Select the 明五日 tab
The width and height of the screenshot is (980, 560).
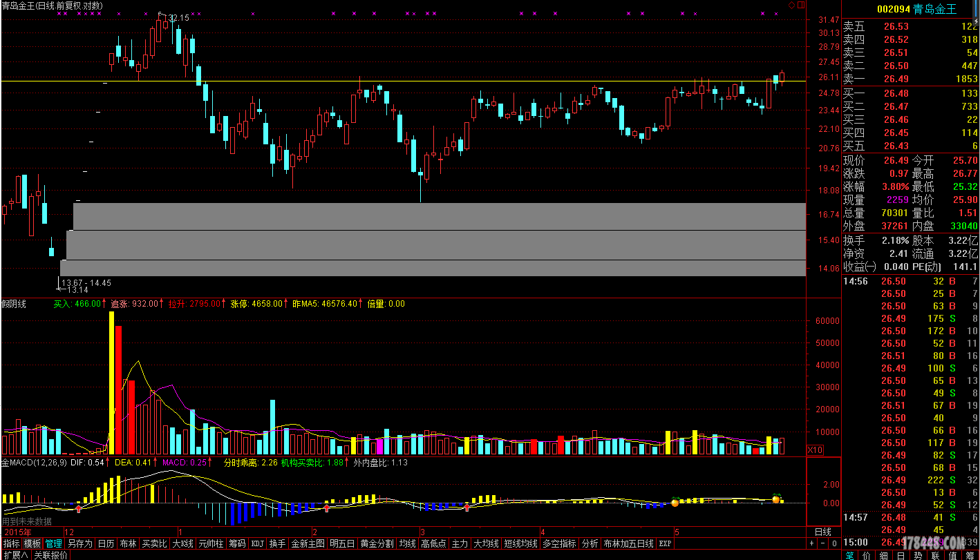[342, 543]
